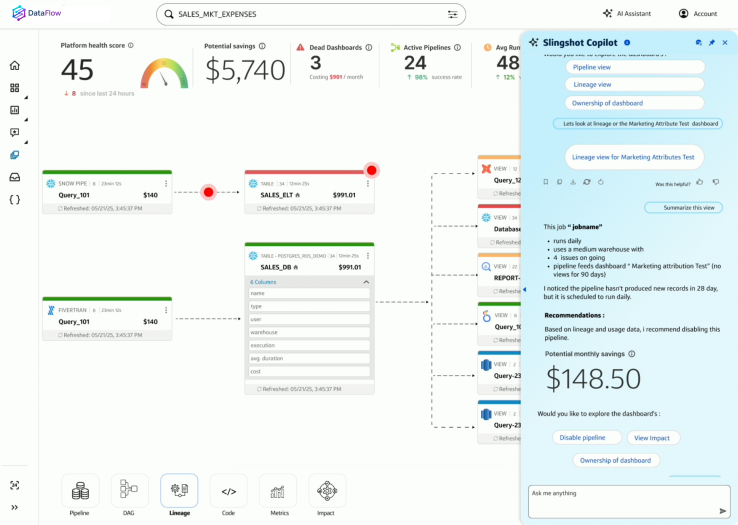Click Lineage view for Marketing Attributes Test
Screen dimensions: 738x525
click(634, 157)
